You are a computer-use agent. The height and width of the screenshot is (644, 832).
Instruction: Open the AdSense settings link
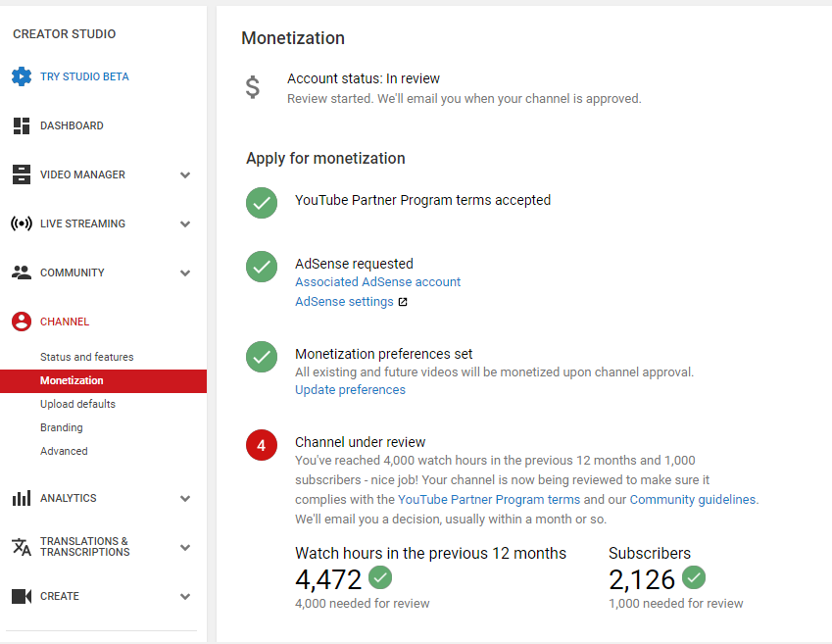[x=344, y=302]
